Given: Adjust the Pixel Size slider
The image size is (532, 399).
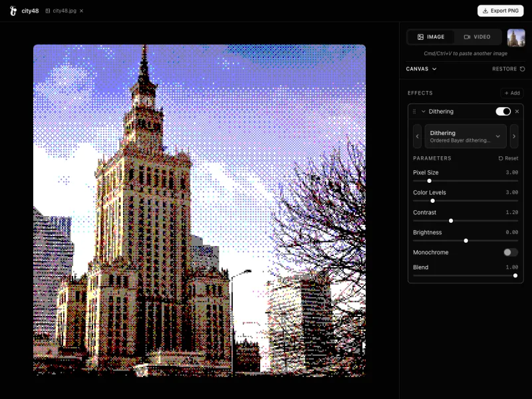Looking at the screenshot, I should pos(465,181).
